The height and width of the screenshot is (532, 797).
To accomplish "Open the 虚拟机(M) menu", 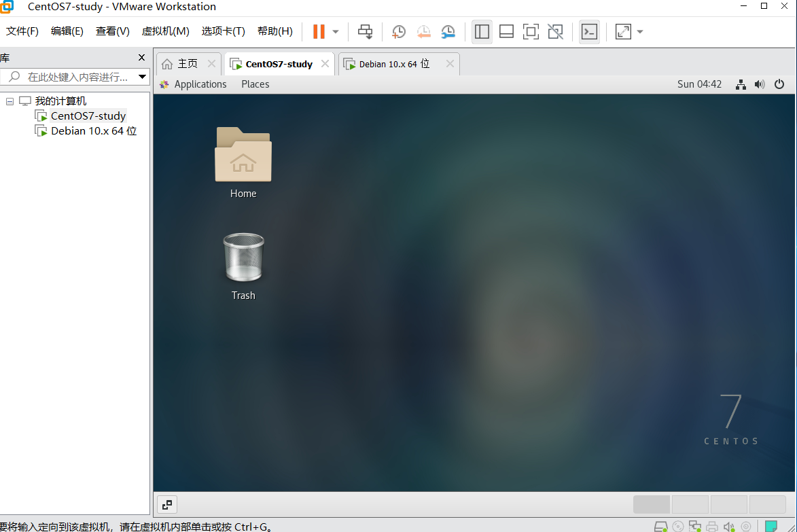I will [x=165, y=31].
